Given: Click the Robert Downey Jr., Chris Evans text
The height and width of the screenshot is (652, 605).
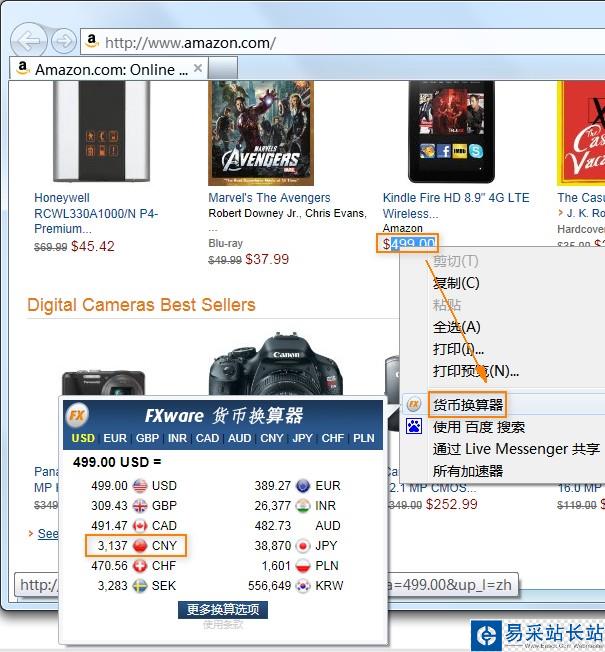Looking at the screenshot, I should [287, 213].
